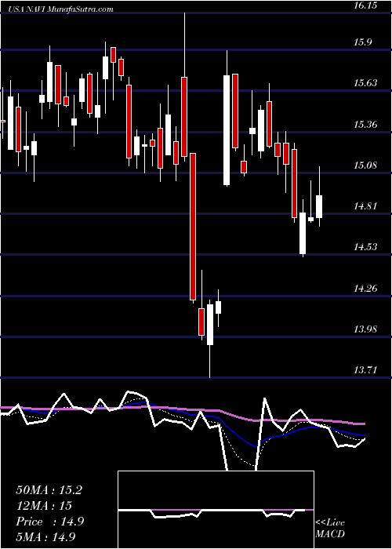Click the '<<Live MACD' label
This screenshot has width=392, height=549.
click(x=330, y=528)
